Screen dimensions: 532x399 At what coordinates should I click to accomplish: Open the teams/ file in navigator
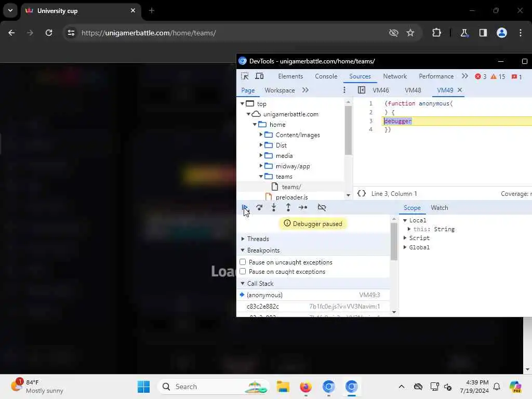pyautogui.click(x=291, y=187)
